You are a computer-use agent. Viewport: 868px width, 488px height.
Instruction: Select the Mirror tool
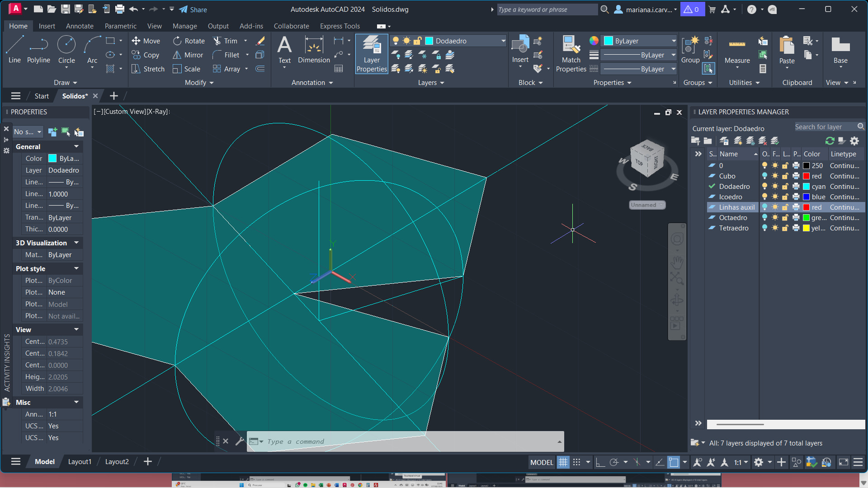tap(189, 55)
